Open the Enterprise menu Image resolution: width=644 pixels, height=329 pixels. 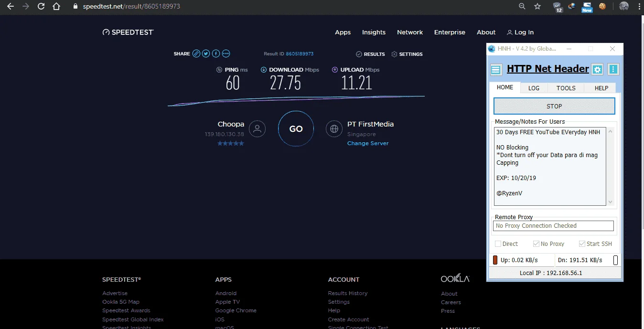(x=450, y=32)
